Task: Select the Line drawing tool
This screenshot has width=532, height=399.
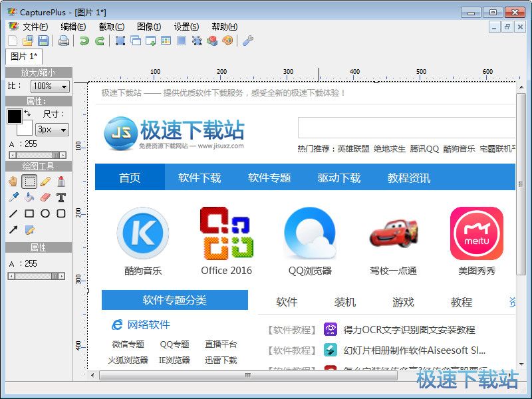Action: (x=13, y=213)
